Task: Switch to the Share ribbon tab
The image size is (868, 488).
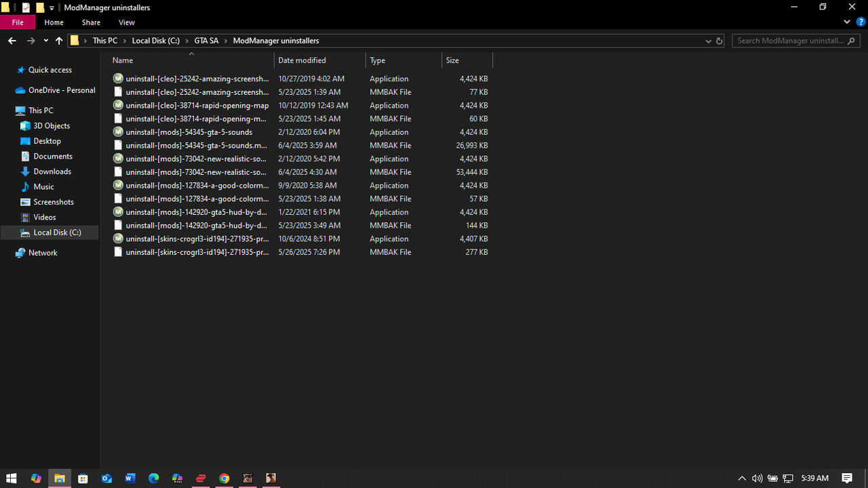Action: 91,22
